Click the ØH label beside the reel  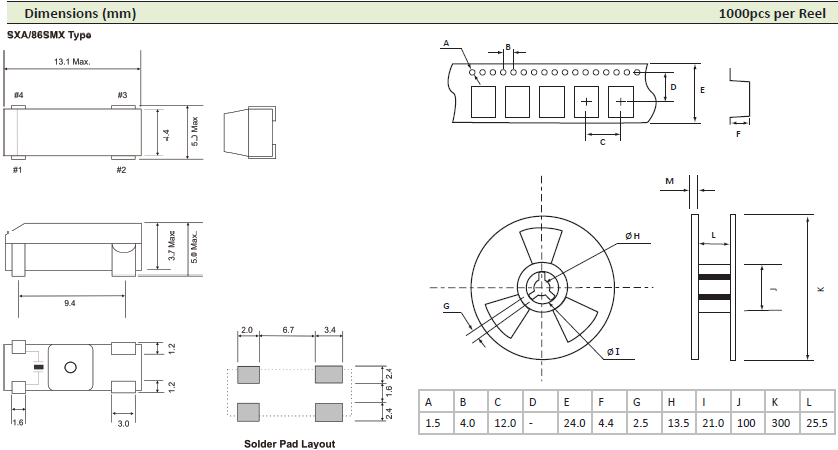[x=632, y=235]
